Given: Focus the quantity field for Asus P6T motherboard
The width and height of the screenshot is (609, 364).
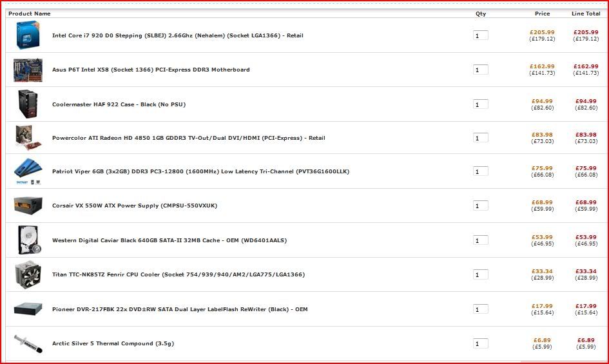Looking at the screenshot, I should (481, 70).
